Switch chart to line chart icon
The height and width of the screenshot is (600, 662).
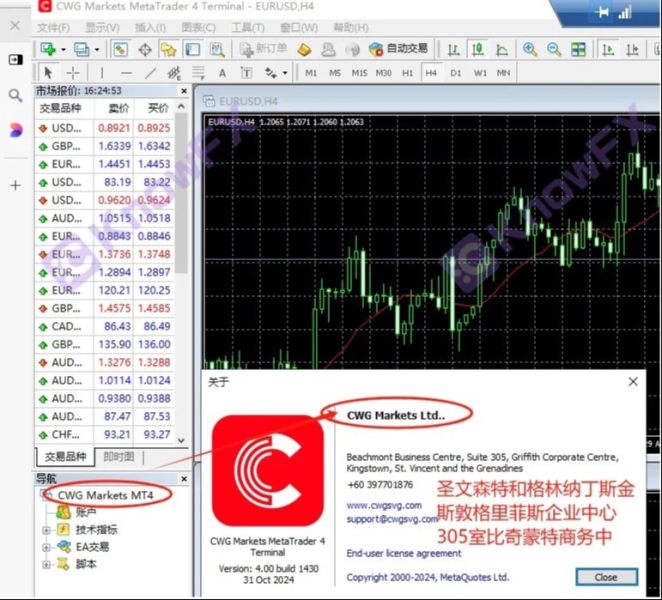point(502,49)
